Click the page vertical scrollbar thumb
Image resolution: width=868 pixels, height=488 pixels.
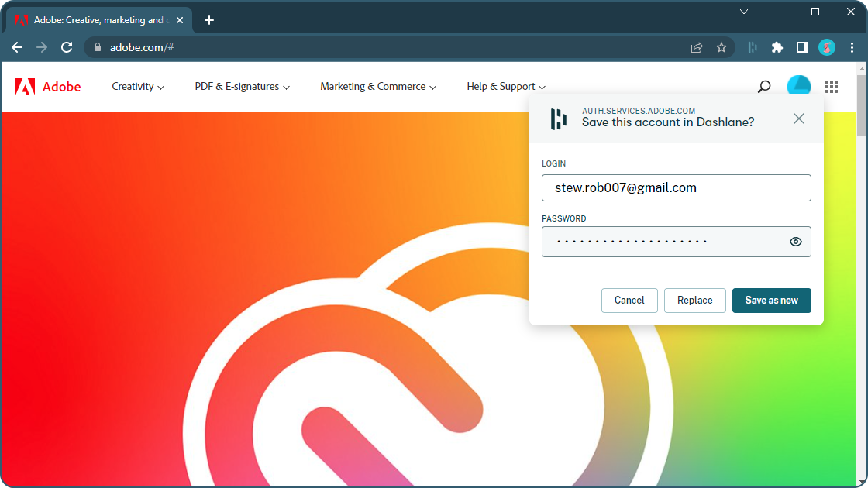[861, 105]
